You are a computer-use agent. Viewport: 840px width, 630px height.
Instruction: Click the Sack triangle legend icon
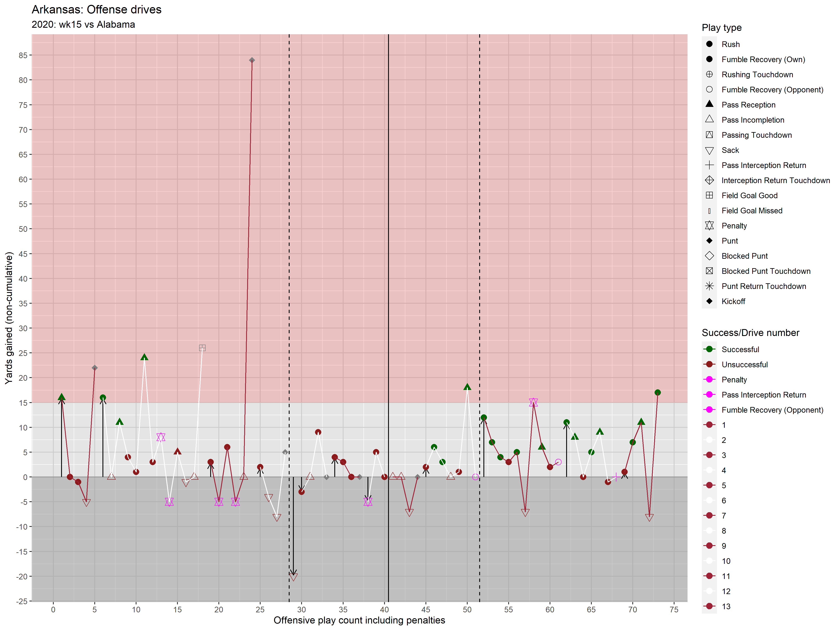[709, 151]
